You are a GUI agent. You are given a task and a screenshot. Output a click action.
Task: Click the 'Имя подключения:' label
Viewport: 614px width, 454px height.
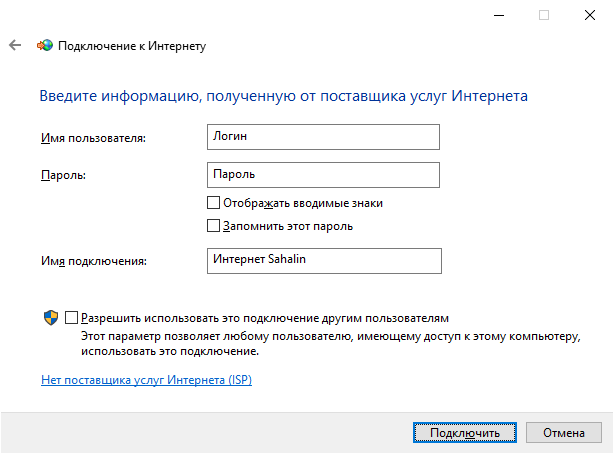pyautogui.click(x=94, y=261)
